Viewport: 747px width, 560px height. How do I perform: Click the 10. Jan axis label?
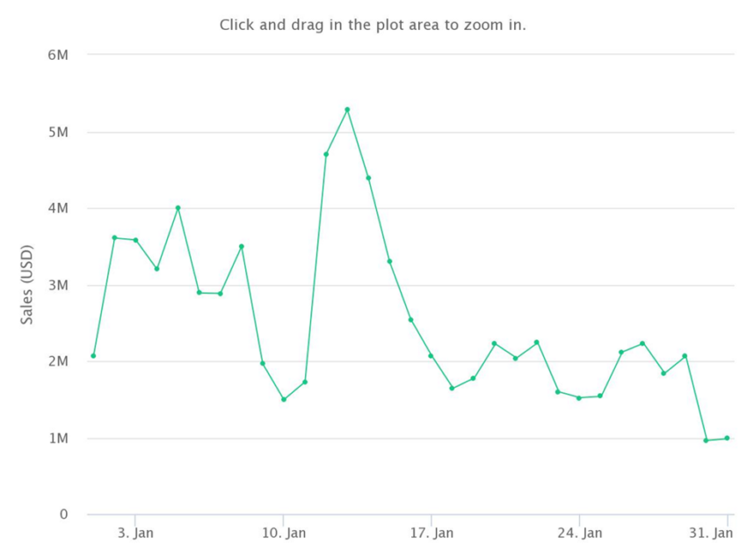point(284,533)
